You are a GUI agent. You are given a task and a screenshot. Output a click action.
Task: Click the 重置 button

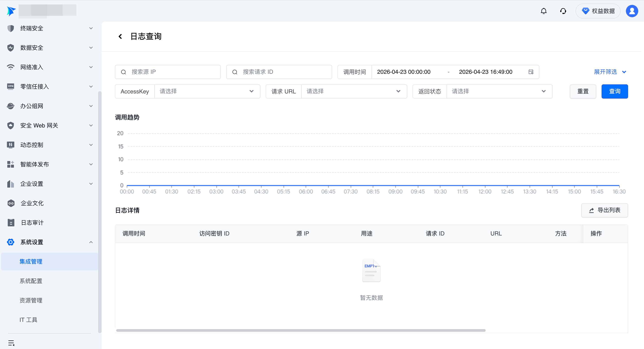point(583,91)
